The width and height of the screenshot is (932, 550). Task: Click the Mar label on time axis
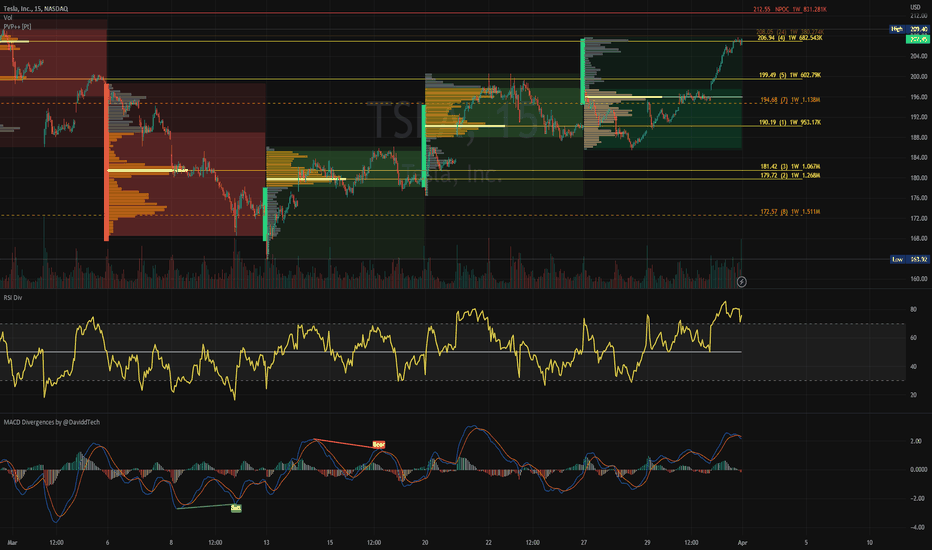tap(12, 543)
